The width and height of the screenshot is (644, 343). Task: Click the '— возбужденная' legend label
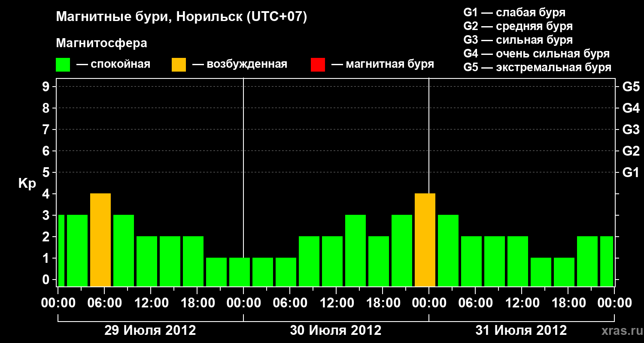point(240,64)
